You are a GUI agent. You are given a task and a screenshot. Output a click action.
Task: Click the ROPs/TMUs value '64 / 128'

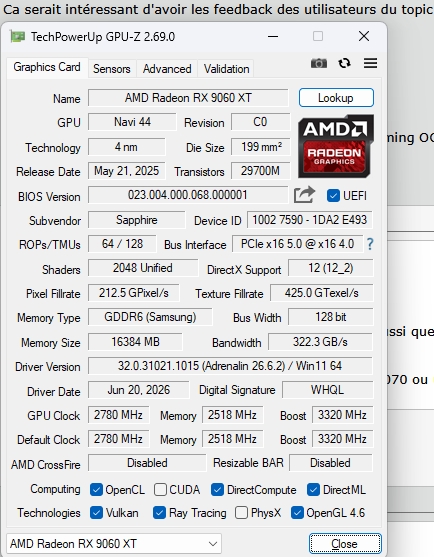122,244
